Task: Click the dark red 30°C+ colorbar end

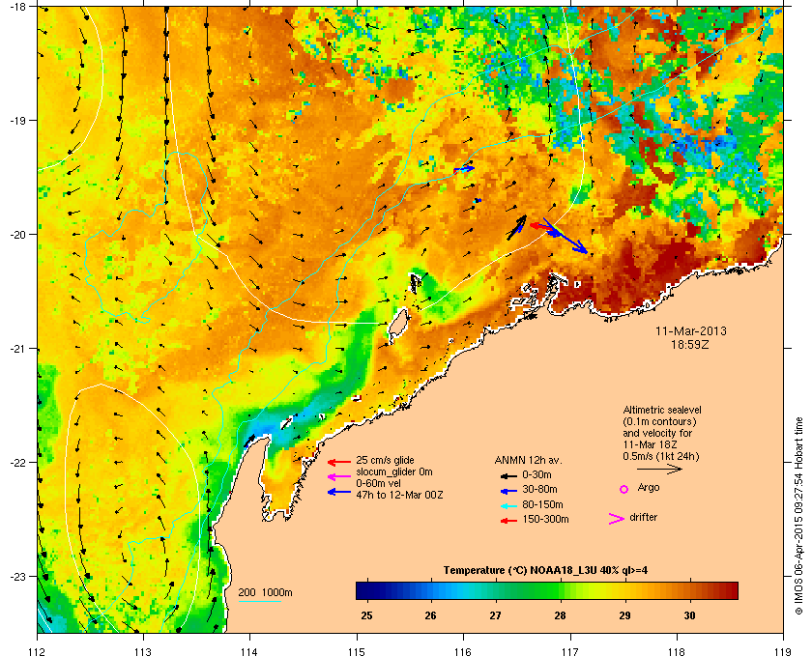Action: pyautogui.click(x=728, y=590)
